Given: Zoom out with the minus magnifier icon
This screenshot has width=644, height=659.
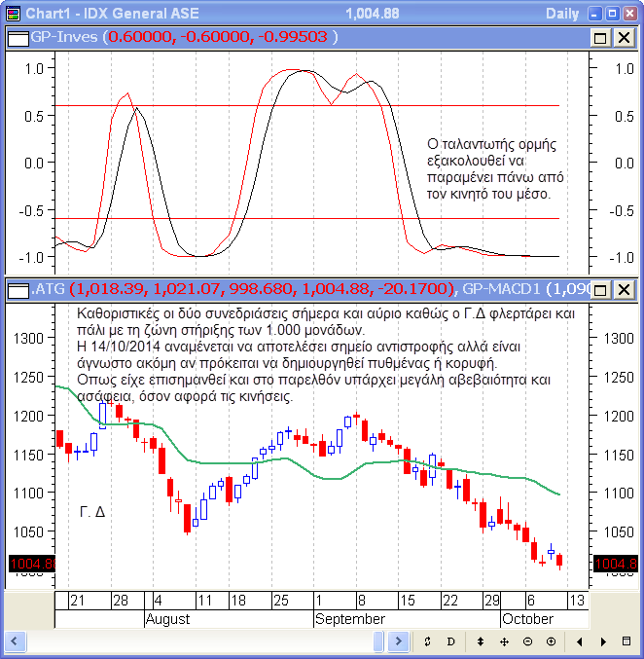Looking at the screenshot, I should (x=527, y=642).
